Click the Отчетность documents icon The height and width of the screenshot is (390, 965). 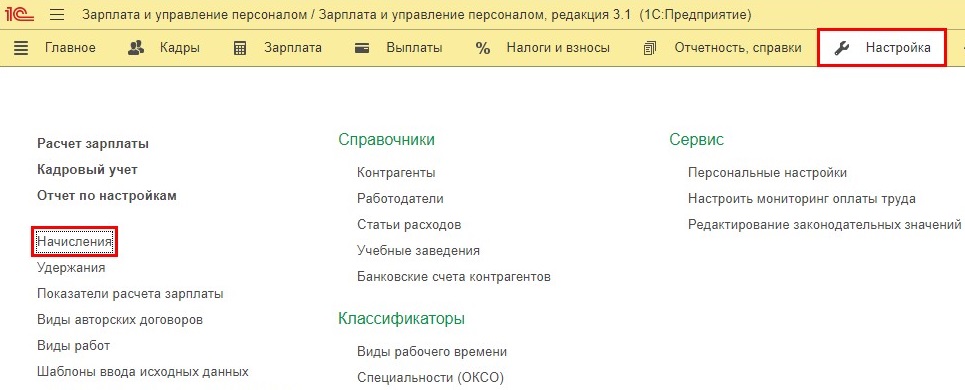(650, 47)
